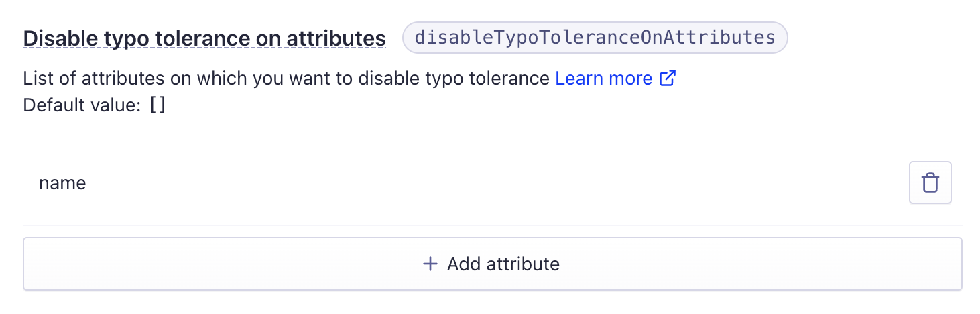
Task: Click the Default value label text
Action: (x=82, y=105)
